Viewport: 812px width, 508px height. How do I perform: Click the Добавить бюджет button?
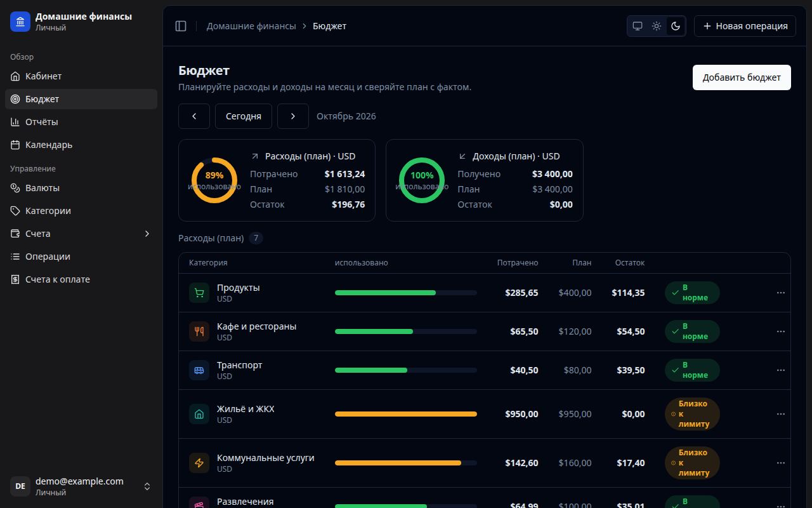742,77
